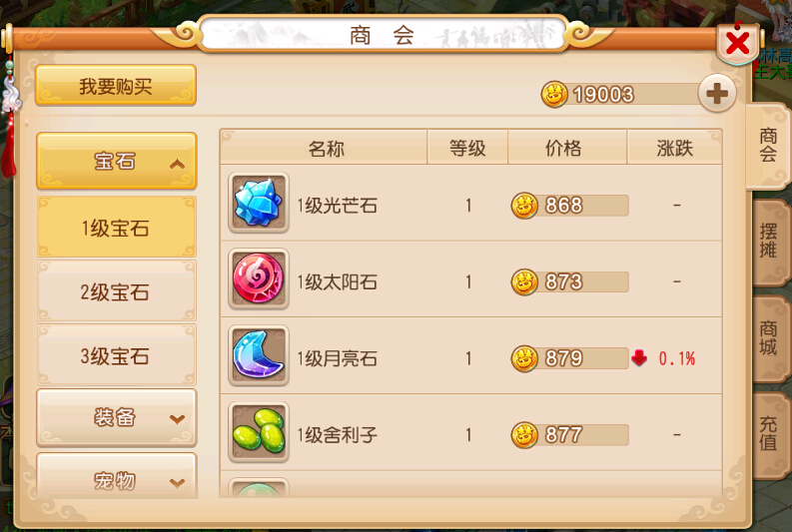Click the 我要购买 button

(116, 86)
